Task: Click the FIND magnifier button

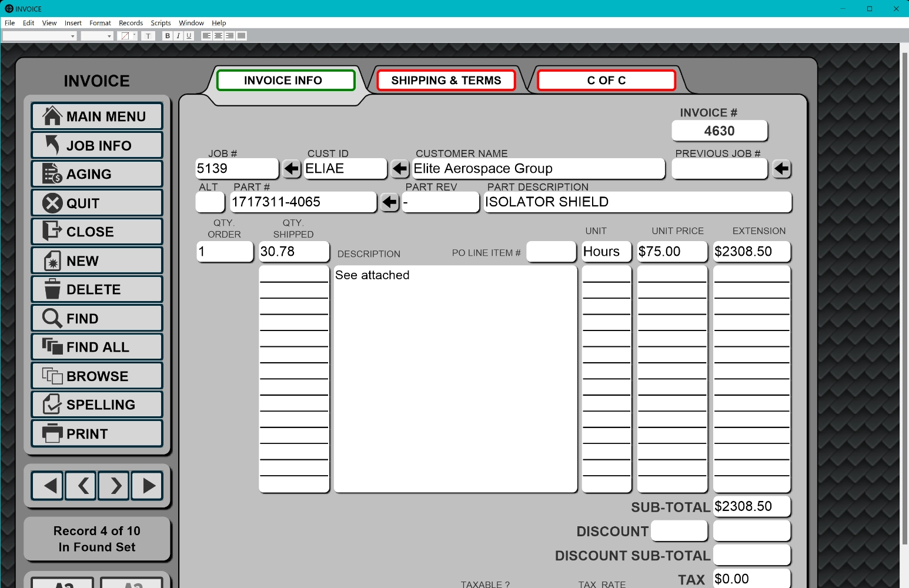Action: (x=97, y=318)
